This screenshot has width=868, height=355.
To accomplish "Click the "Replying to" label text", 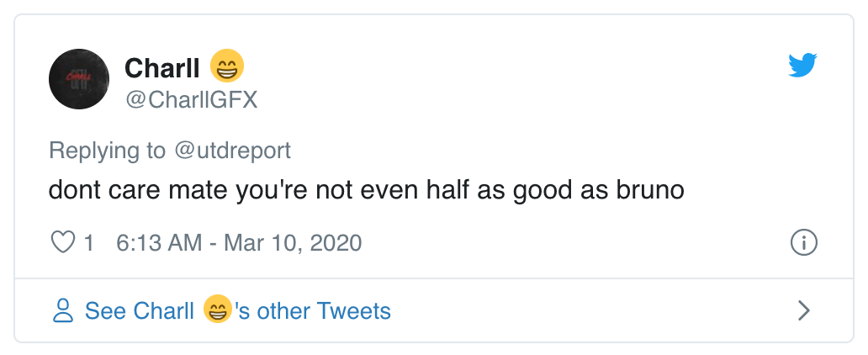I will tap(108, 151).
